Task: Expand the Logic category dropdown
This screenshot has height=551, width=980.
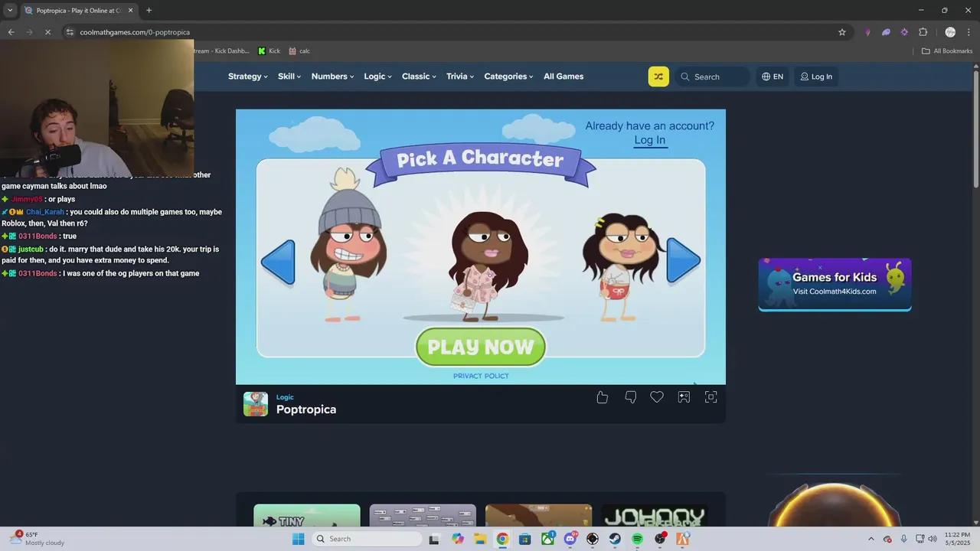Action: coord(378,77)
